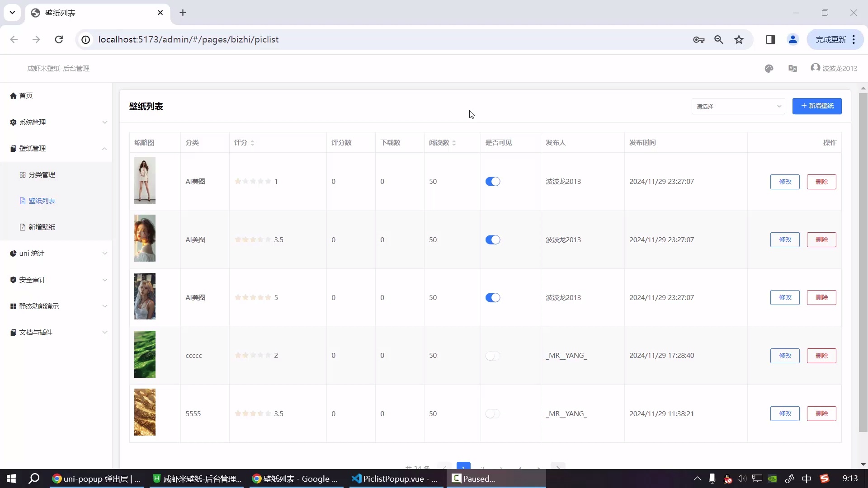
Task: Open Chrome side panel icon
Action: (x=770, y=40)
